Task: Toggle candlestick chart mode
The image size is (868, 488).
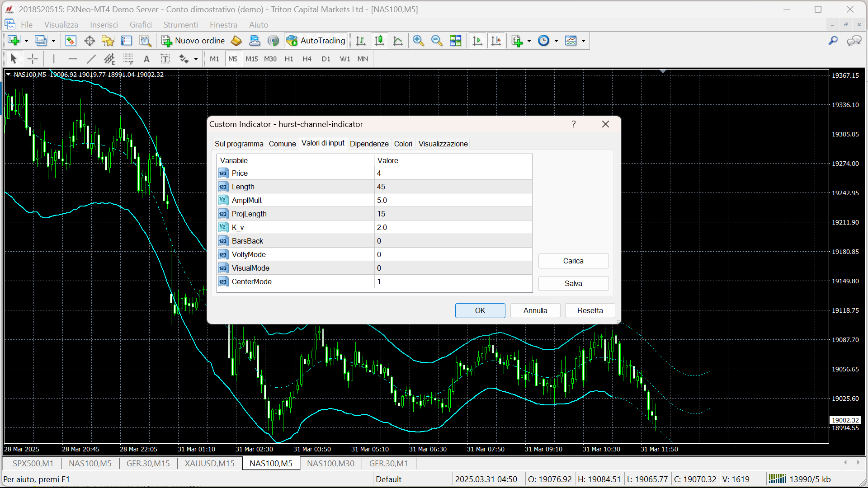Action: 379,41
